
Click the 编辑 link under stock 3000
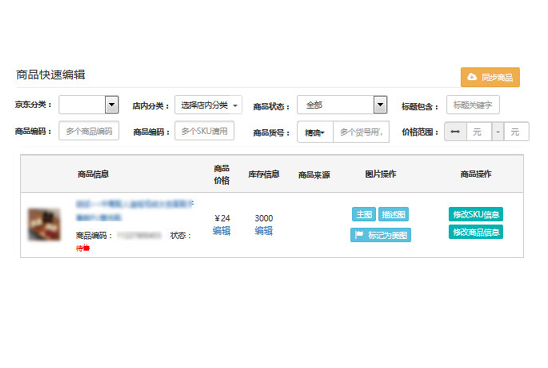[264, 231]
